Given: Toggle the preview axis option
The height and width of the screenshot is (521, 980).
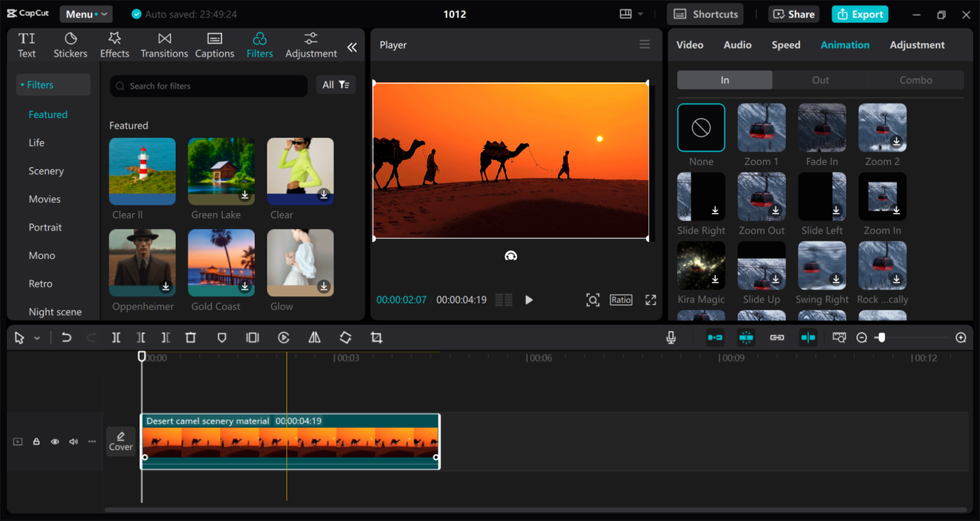Looking at the screenshot, I should click(x=808, y=338).
